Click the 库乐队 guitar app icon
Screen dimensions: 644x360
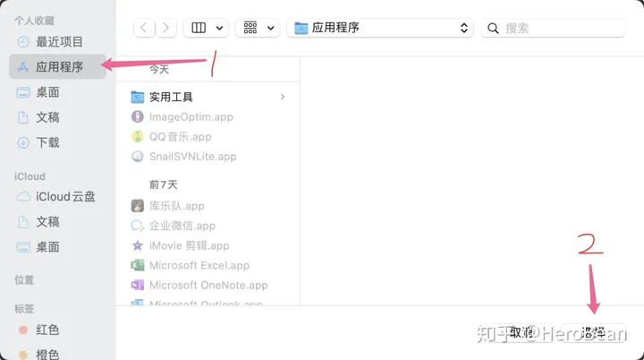[x=137, y=205]
